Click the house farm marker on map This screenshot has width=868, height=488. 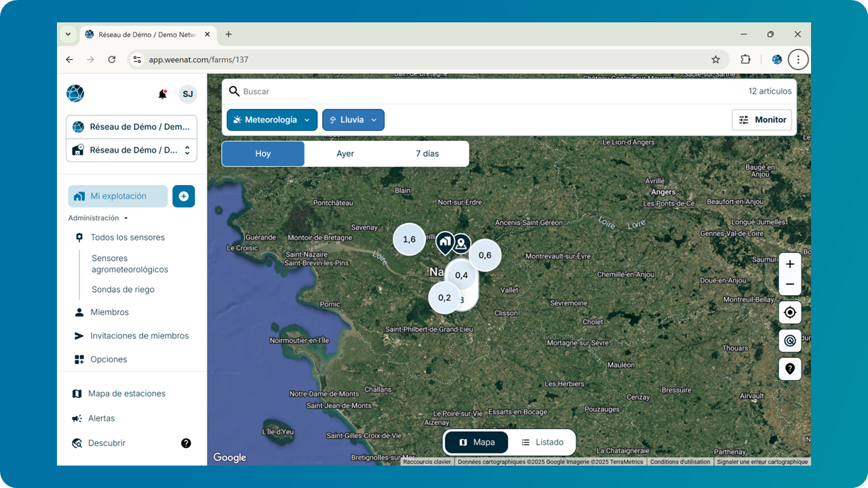445,243
